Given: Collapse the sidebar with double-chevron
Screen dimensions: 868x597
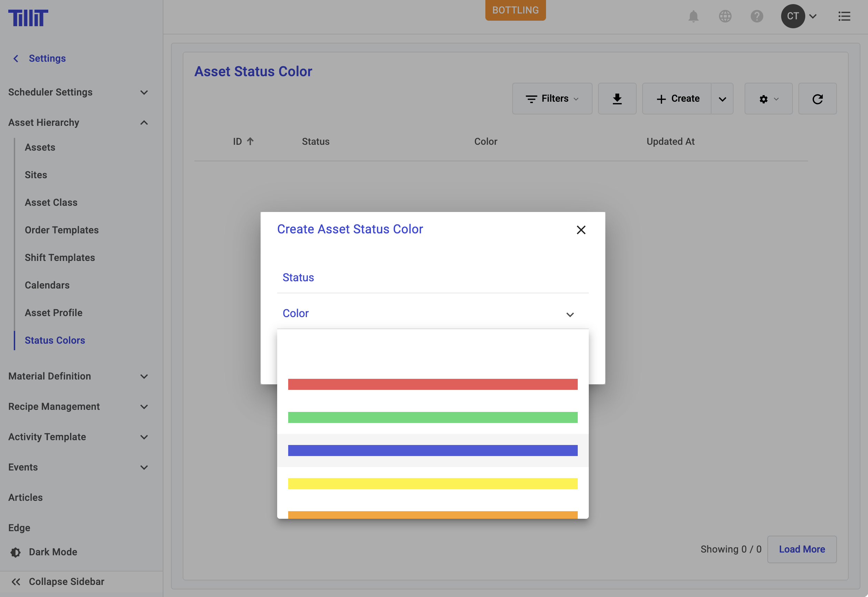Looking at the screenshot, I should click(16, 582).
